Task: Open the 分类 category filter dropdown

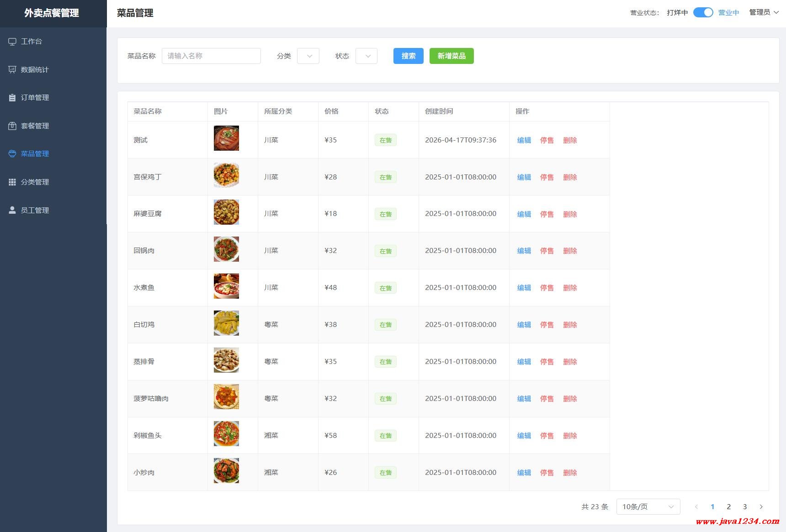Action: 308,56
